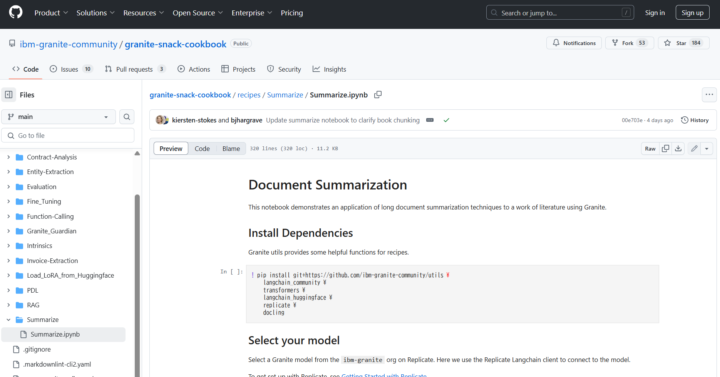This screenshot has height=377, width=720.
Task: Expand the Entity-Extraction folder chevron
Action: (x=8, y=172)
